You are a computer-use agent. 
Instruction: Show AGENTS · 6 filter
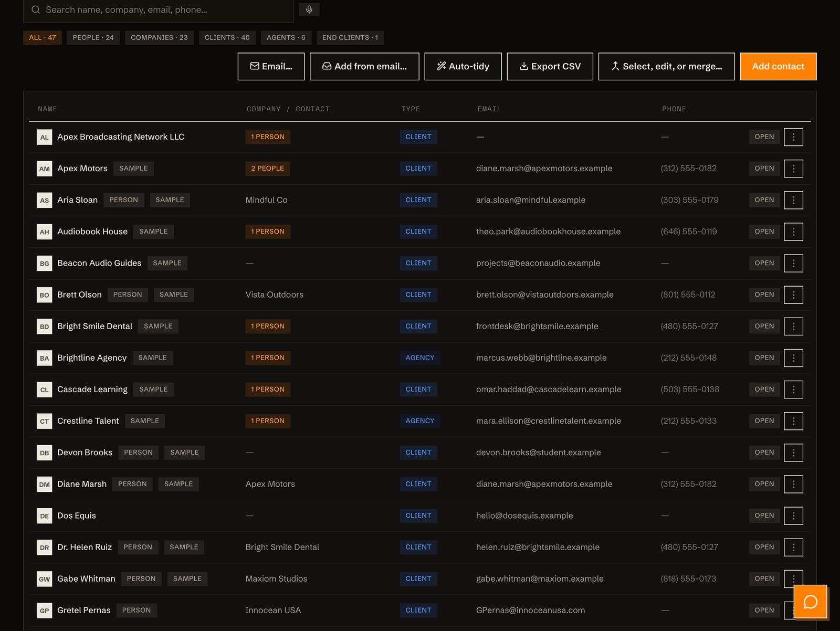[x=286, y=38]
